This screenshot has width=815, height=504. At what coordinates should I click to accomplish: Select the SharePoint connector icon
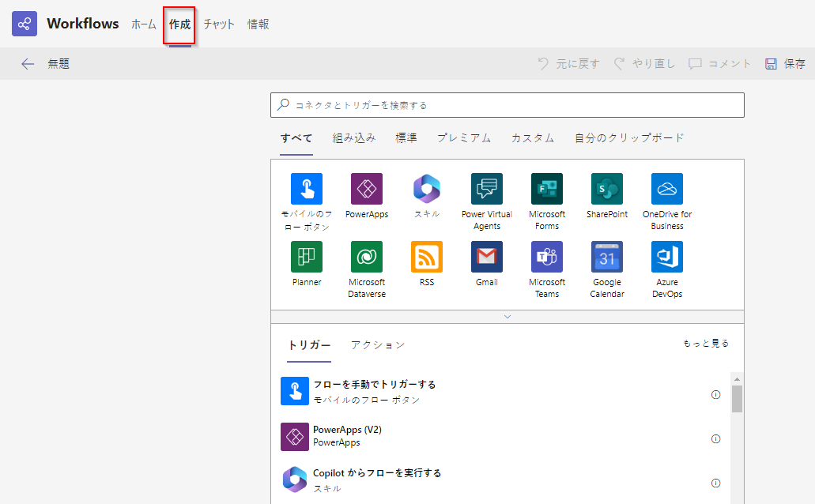pyautogui.click(x=606, y=190)
